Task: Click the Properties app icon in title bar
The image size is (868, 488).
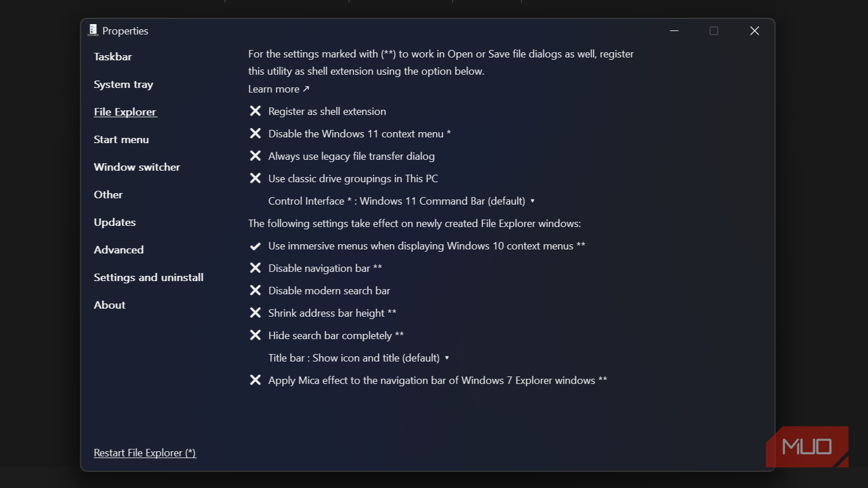Action: pyautogui.click(x=93, y=30)
